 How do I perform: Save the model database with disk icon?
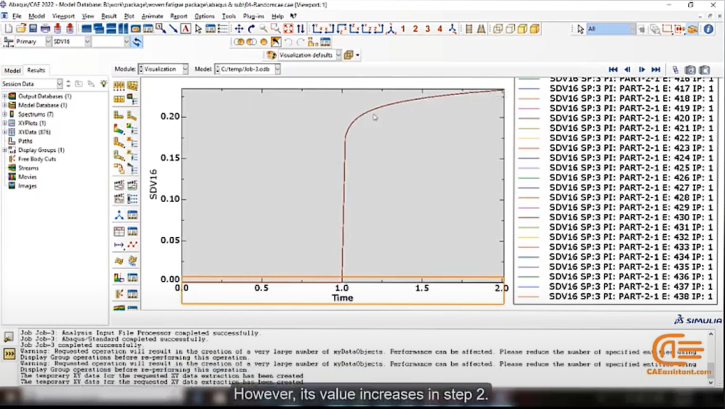(33, 29)
